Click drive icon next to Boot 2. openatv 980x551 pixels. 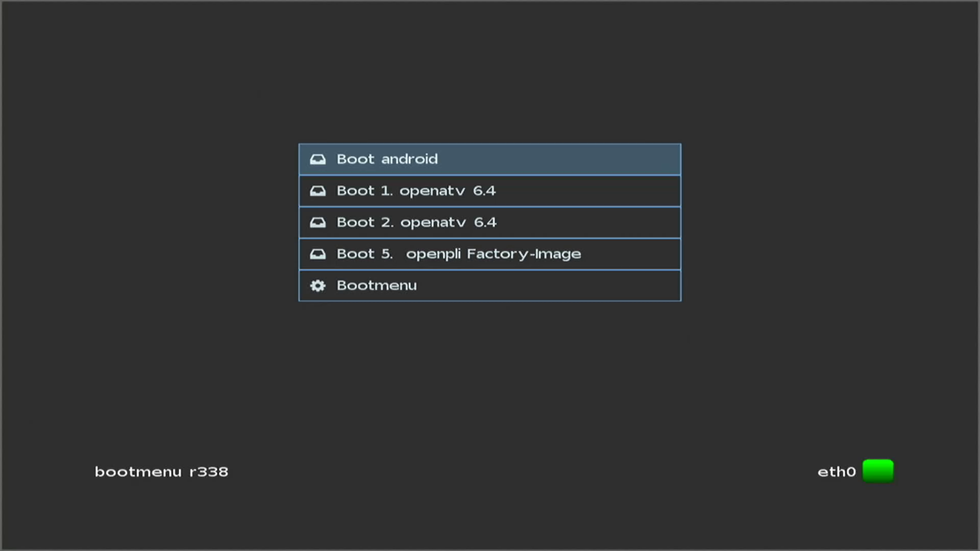click(317, 223)
